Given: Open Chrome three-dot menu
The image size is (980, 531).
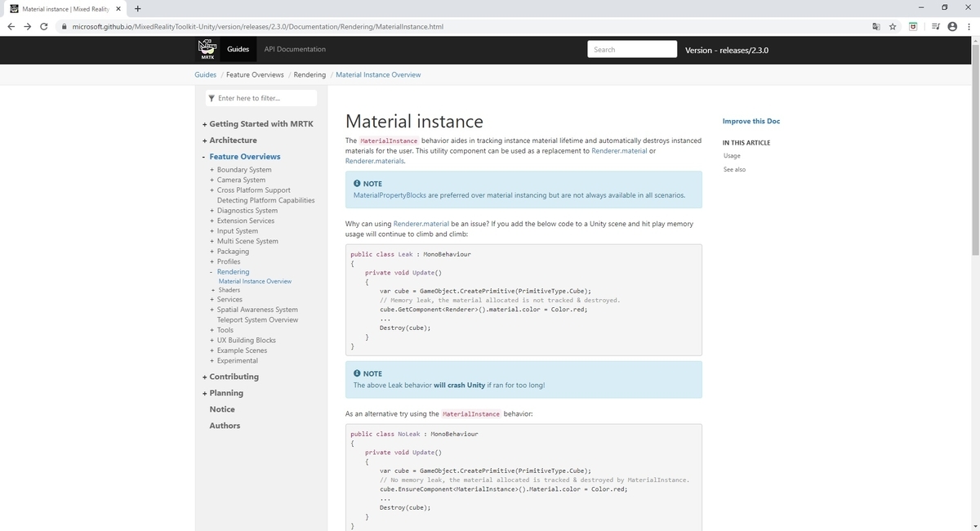Looking at the screenshot, I should (969, 26).
